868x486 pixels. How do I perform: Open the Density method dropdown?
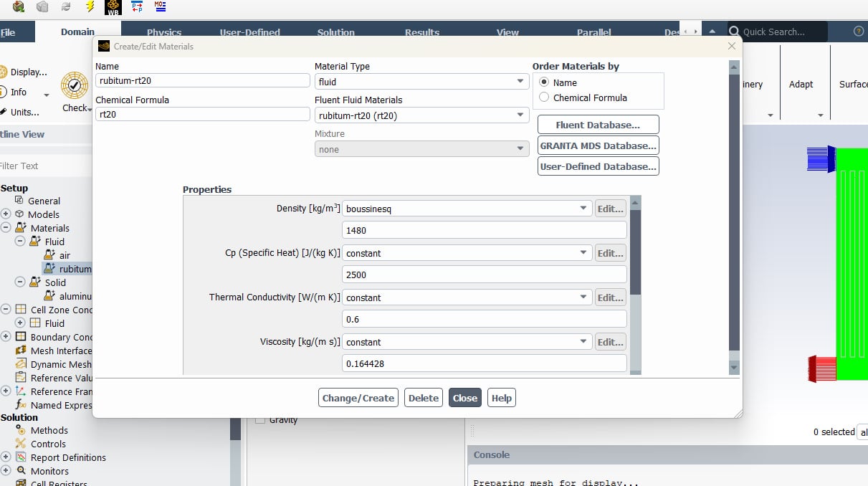pyautogui.click(x=467, y=209)
